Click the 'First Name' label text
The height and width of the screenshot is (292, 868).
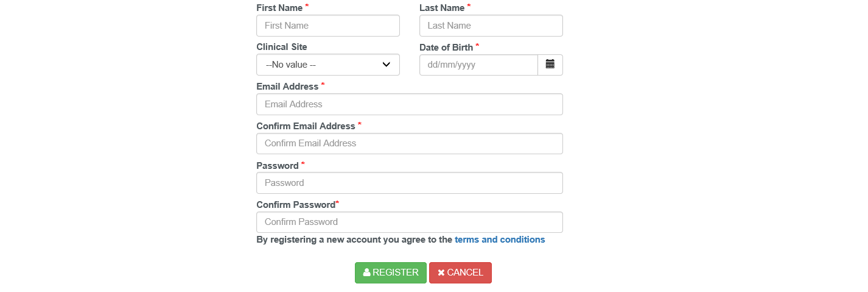(x=279, y=8)
